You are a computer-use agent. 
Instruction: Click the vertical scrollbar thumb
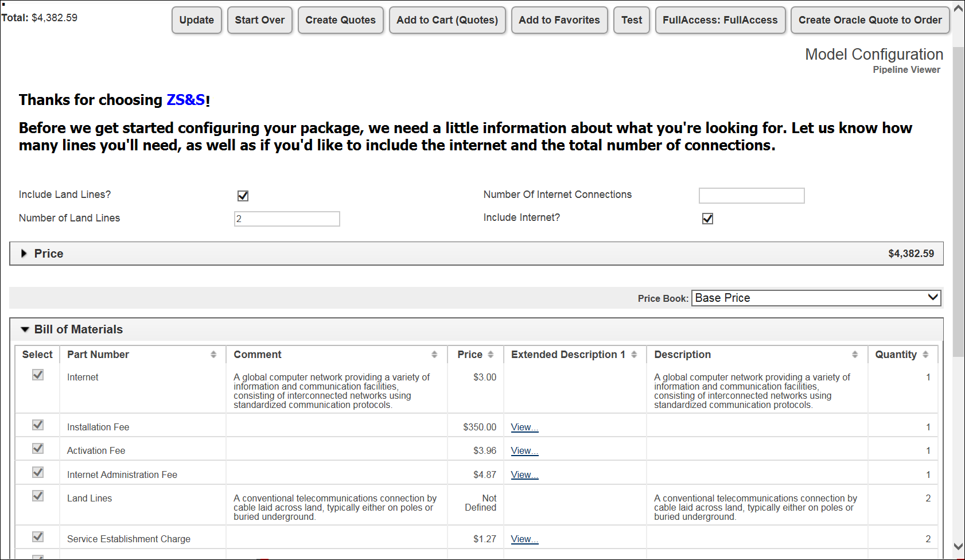coord(959,203)
